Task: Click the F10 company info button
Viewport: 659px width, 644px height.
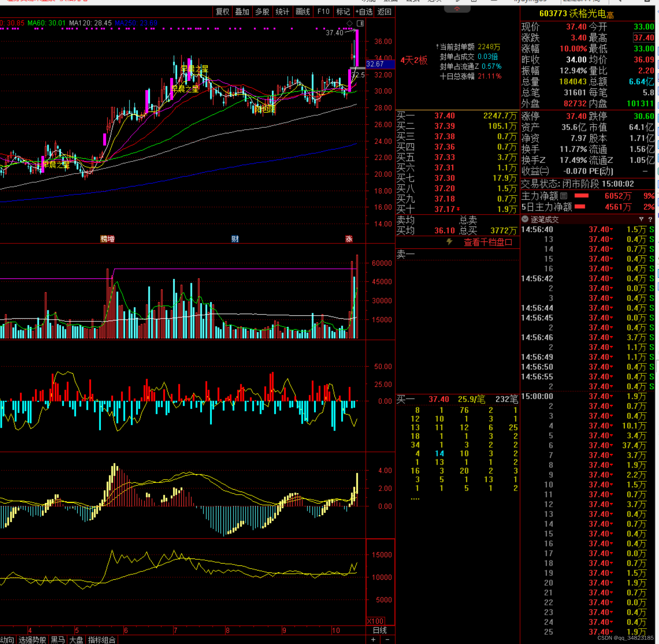Action: pyautogui.click(x=323, y=12)
